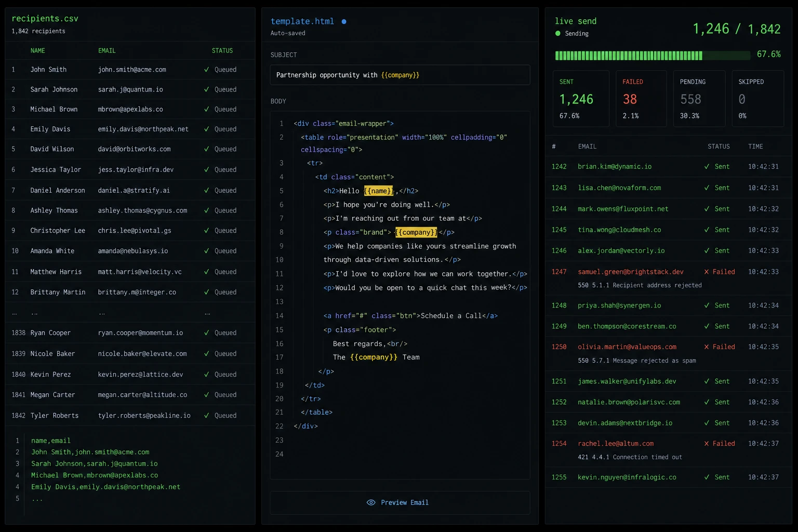The image size is (798, 532).
Task: Click email mbrown@apexlabs.co in recipients
Action: coord(130,109)
